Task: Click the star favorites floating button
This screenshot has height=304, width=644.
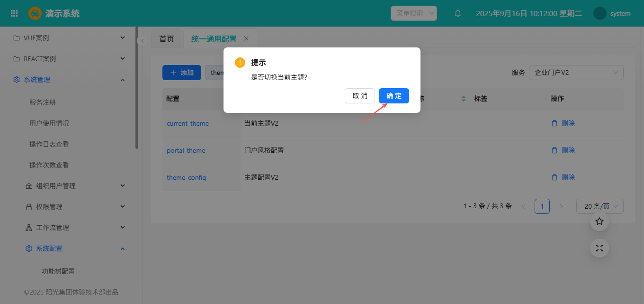Action: (599, 221)
